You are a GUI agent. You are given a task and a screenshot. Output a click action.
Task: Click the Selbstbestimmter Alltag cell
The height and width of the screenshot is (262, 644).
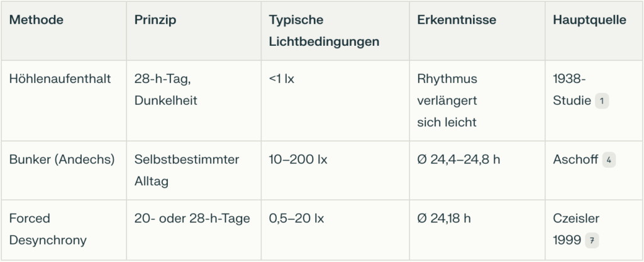click(x=186, y=170)
